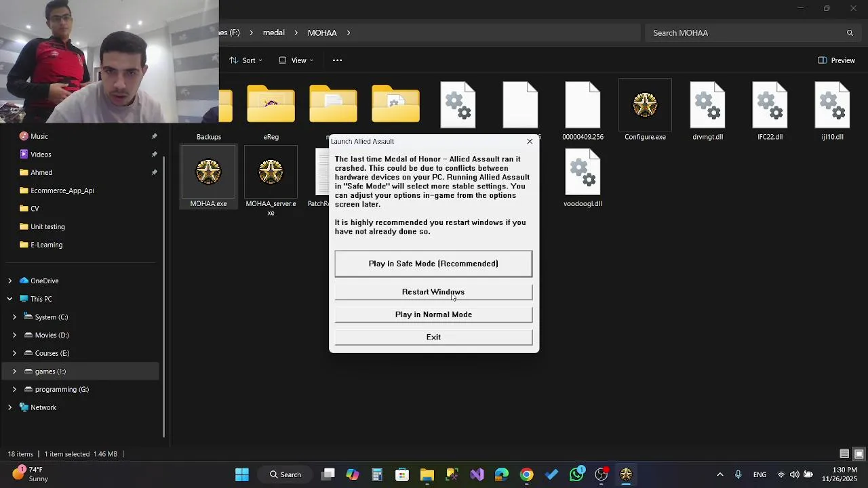Open Microsoft Store from the taskbar
868x488 pixels.
pyautogui.click(x=402, y=474)
